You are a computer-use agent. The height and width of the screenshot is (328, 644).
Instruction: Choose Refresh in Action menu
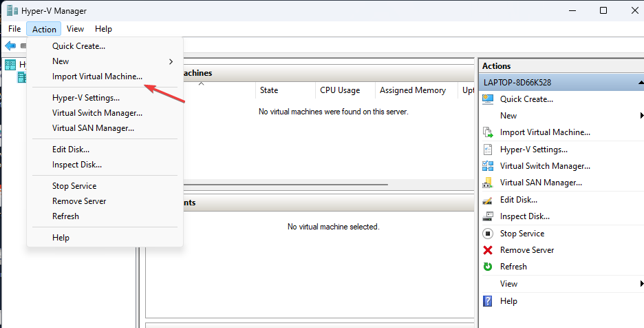[105, 216]
